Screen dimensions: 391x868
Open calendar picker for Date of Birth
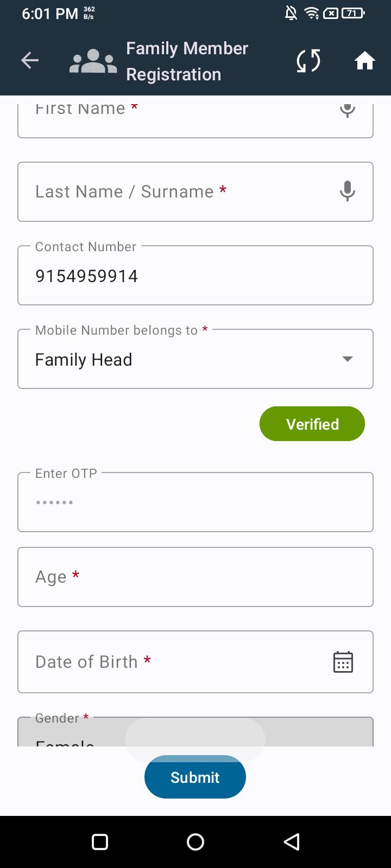pyautogui.click(x=343, y=662)
